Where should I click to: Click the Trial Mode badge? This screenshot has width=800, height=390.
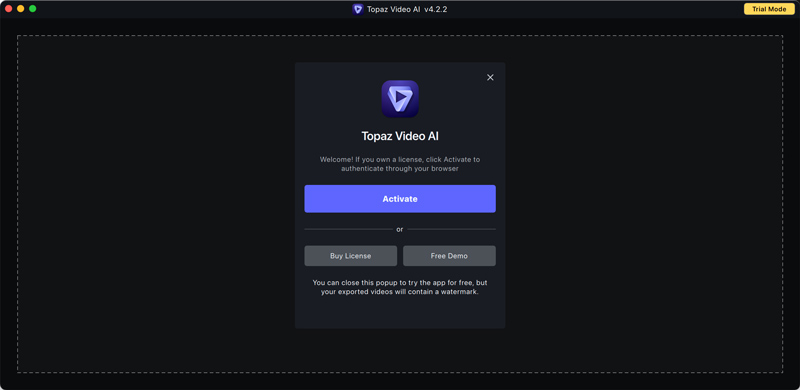(769, 9)
